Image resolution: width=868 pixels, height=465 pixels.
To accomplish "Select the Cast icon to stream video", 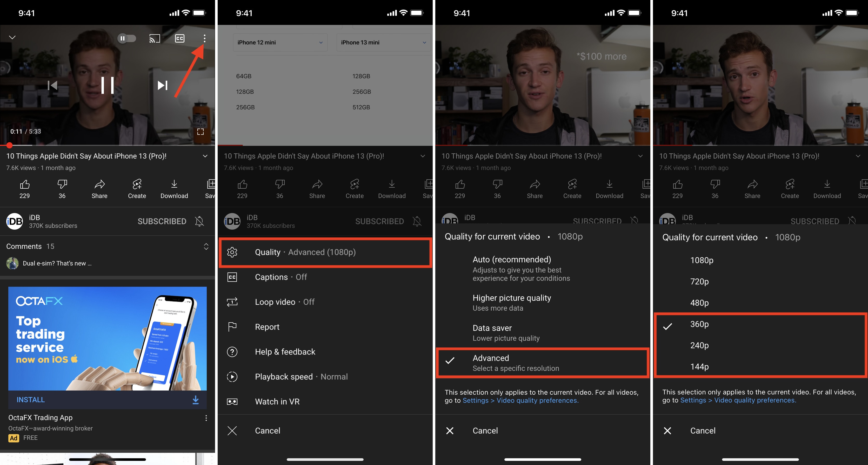I will [x=155, y=38].
